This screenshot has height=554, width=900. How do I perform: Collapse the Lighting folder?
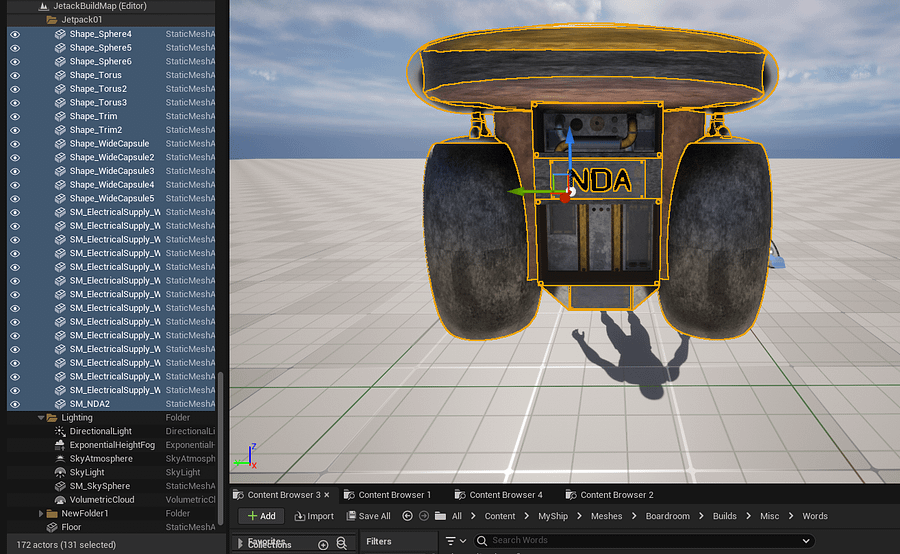click(x=41, y=417)
